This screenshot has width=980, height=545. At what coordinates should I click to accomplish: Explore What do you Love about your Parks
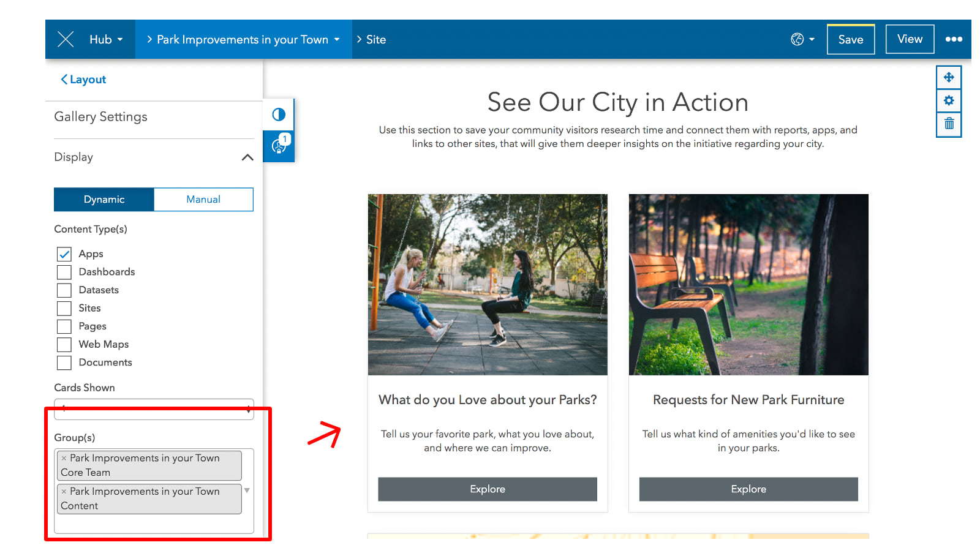pyautogui.click(x=488, y=489)
